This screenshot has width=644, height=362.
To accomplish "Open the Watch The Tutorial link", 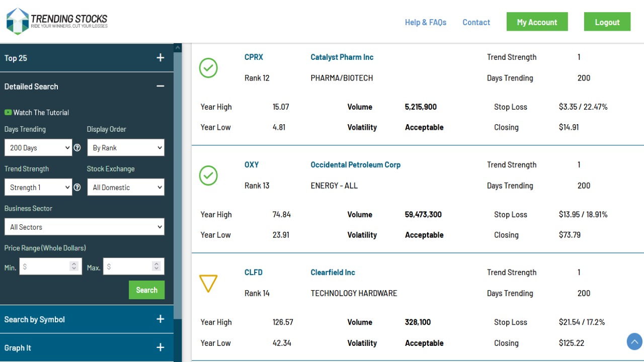I will coord(41,113).
